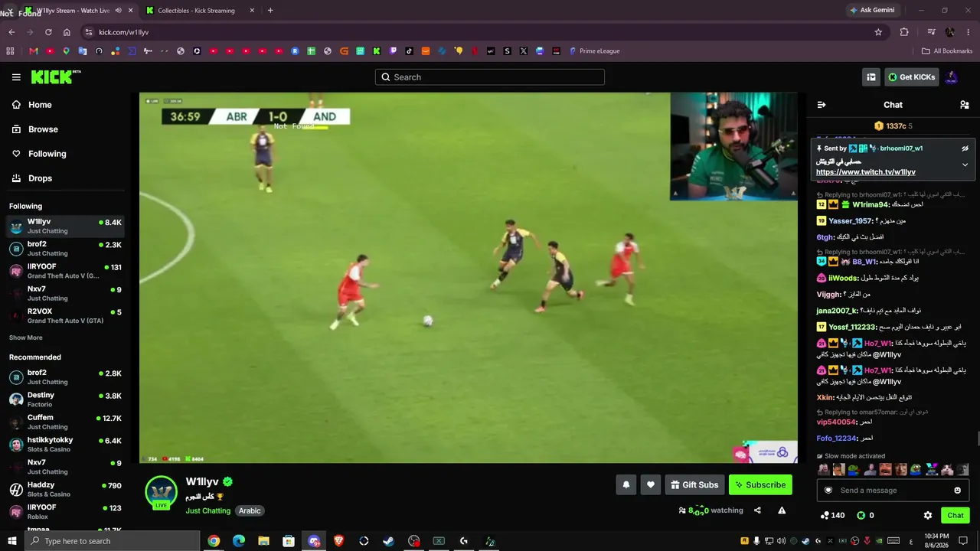Click the Arabic language tag
Viewport: 980px width, 551px height.
tap(250, 510)
